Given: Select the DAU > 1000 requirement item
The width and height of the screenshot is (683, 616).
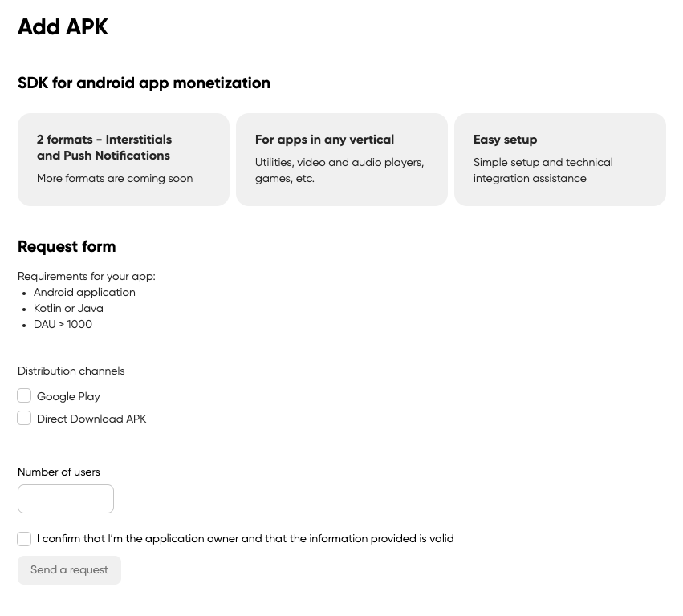Looking at the screenshot, I should [63, 325].
